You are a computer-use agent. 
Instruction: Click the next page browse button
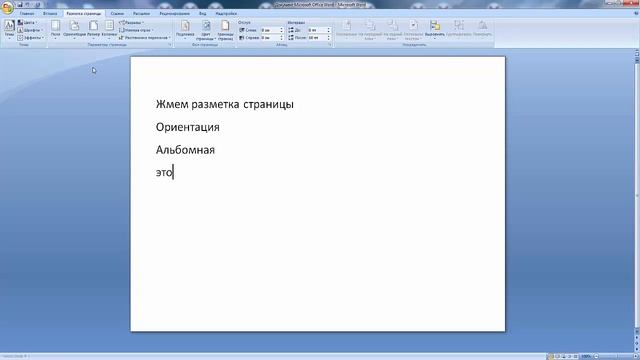point(637,349)
